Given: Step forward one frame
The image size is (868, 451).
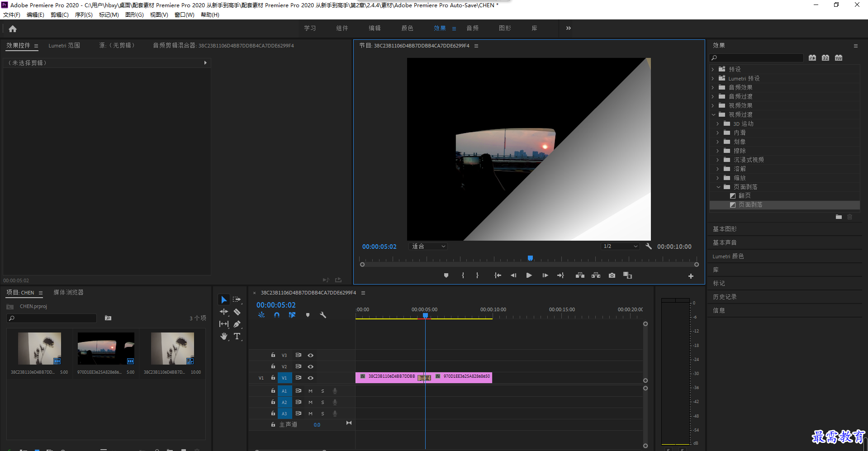Looking at the screenshot, I should point(545,275).
